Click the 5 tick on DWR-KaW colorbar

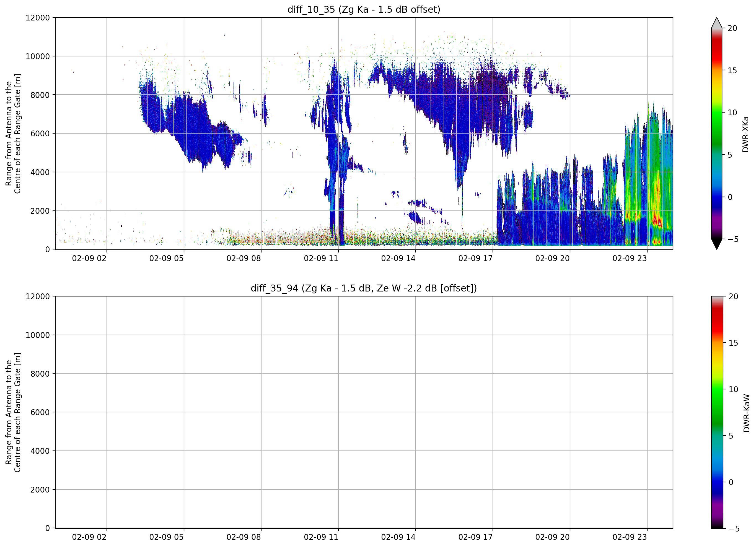[731, 436]
